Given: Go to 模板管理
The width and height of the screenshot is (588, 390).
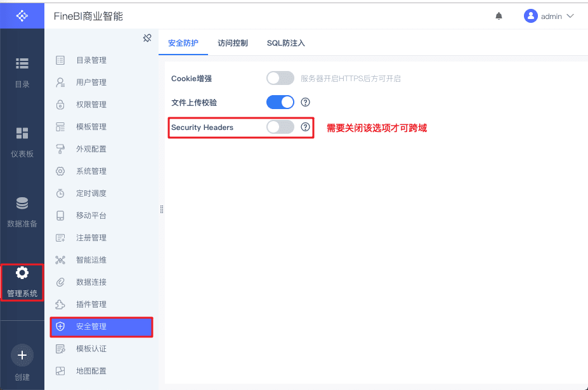Looking at the screenshot, I should [91, 127].
